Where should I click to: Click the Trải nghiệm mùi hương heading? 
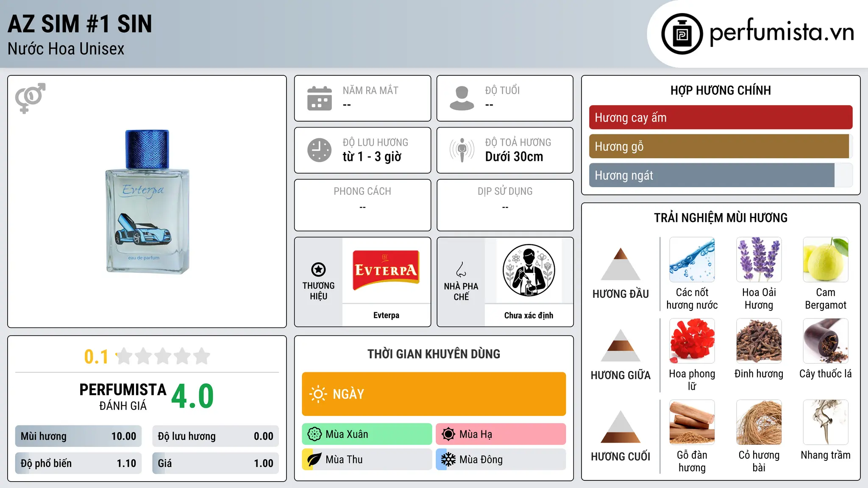click(721, 218)
